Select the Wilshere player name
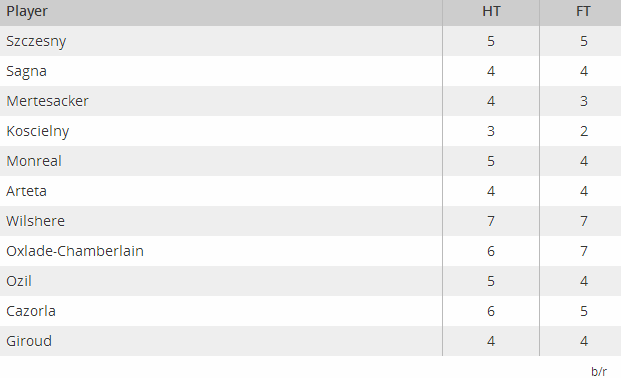The height and width of the screenshot is (378, 621). (35, 221)
